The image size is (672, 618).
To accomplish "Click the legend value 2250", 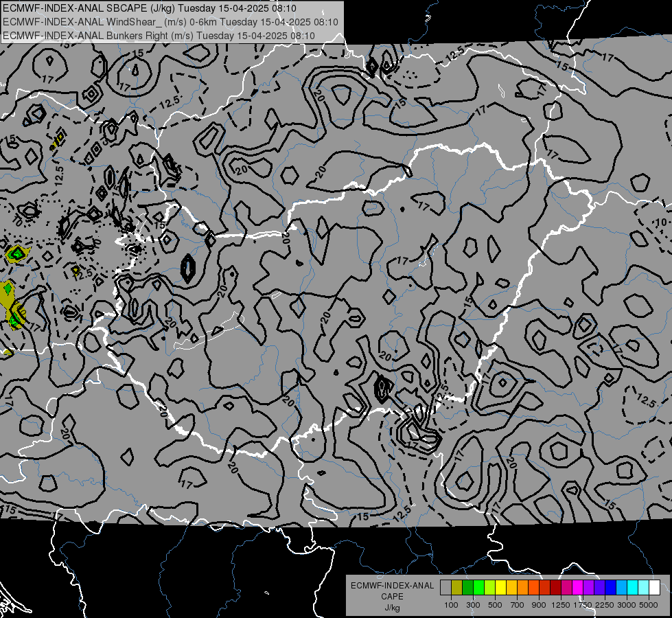I will pos(605,605).
